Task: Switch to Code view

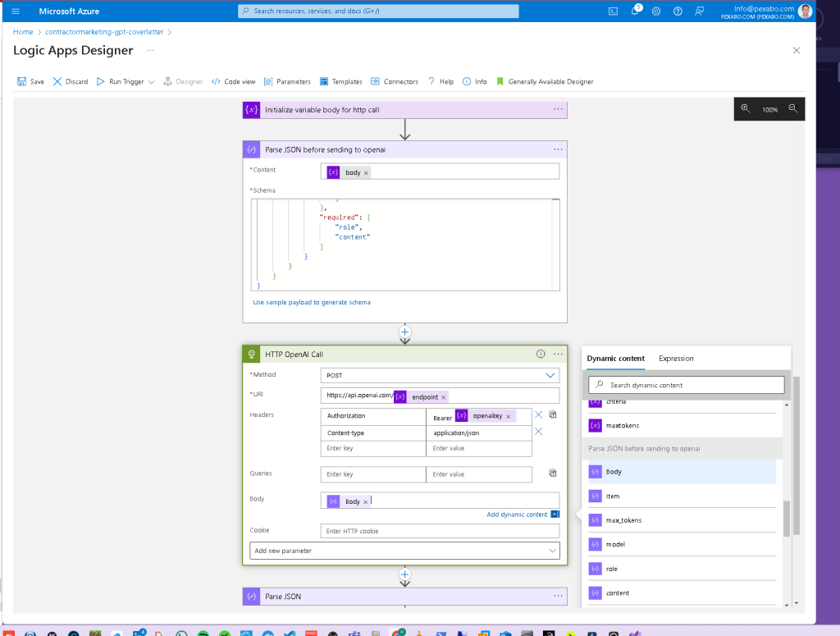Action: point(234,81)
